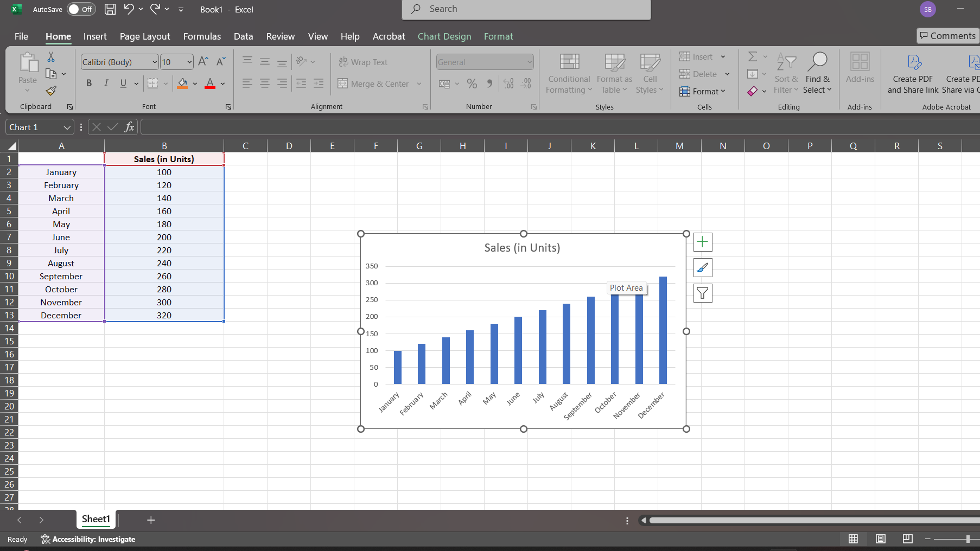Toggle Bold formatting

pos(89,83)
